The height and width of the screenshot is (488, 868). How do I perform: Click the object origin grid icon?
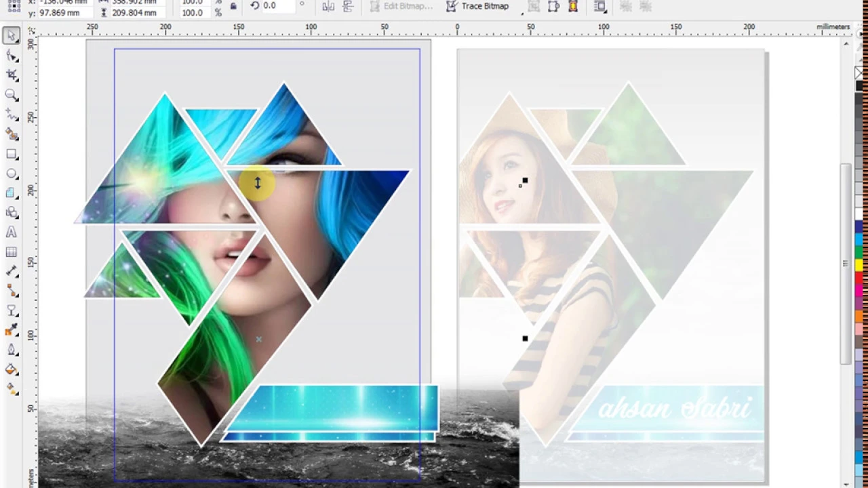click(14, 6)
